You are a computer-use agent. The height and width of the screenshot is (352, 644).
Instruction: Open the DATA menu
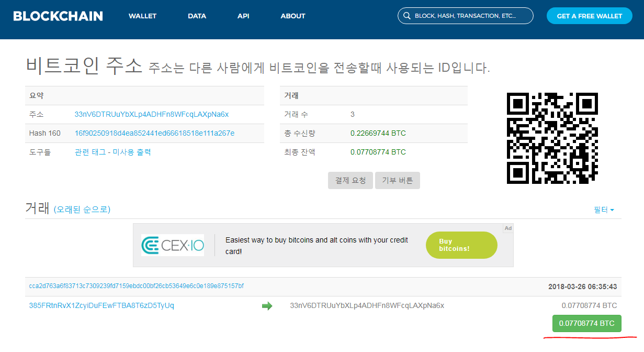tap(197, 16)
